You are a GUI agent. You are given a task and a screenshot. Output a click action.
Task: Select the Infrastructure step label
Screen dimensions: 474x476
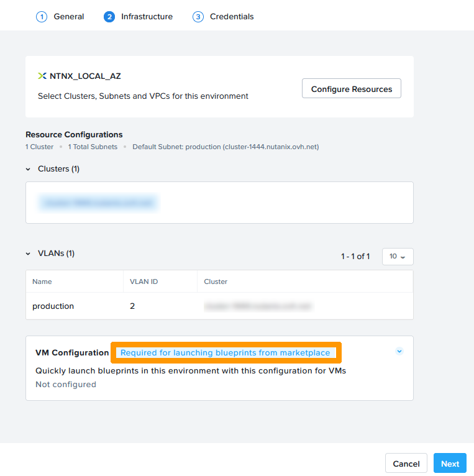pos(147,17)
